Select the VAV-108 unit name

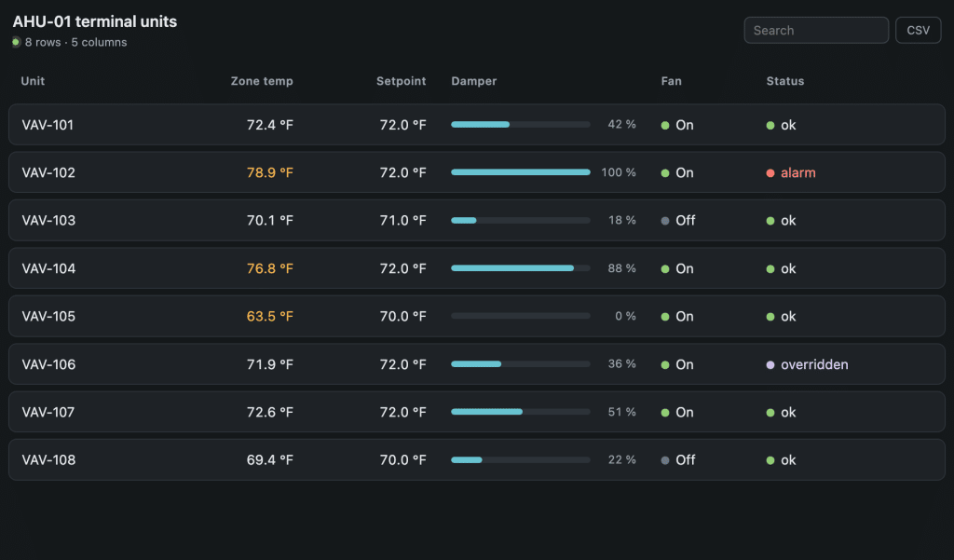tap(48, 460)
